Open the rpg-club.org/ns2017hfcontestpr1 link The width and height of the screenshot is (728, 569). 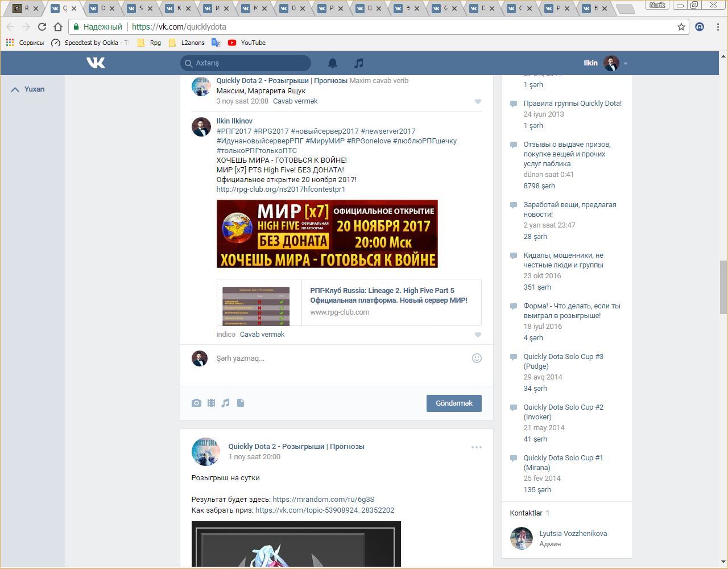281,189
